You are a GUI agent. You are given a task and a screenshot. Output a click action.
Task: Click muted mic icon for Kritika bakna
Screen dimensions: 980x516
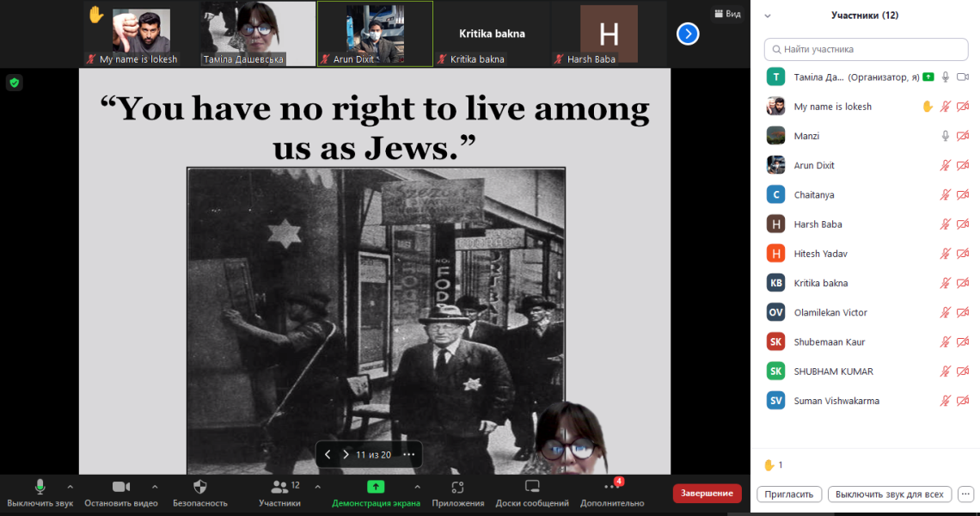tap(945, 283)
